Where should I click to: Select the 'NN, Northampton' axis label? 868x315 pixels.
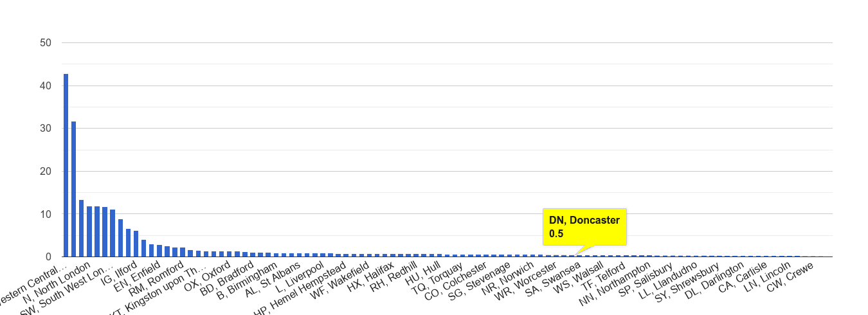(614, 284)
